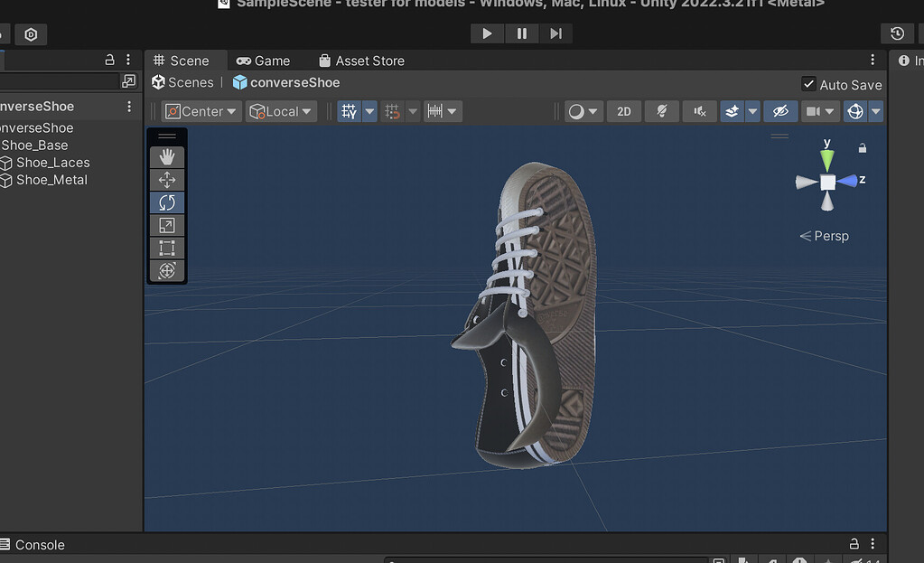The image size is (924, 563).
Task: Select Shoe_Laces in the Hierarchy
Action: (x=50, y=162)
